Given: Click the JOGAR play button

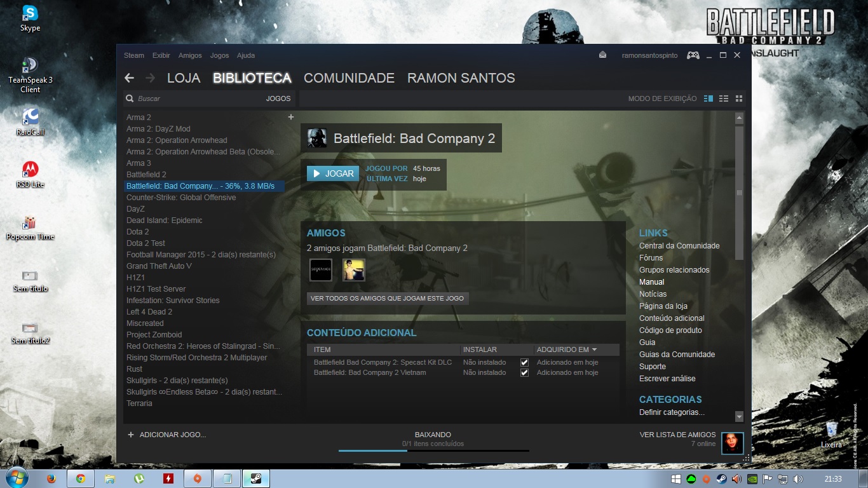Looking at the screenshot, I should coord(333,173).
